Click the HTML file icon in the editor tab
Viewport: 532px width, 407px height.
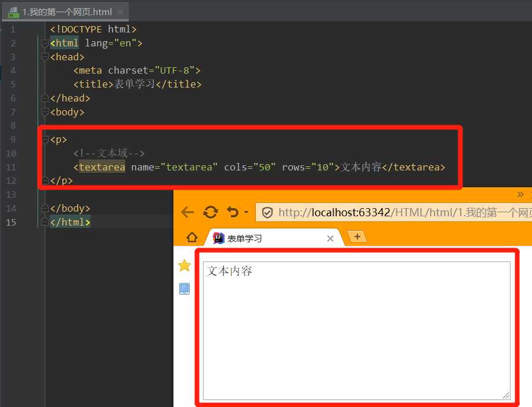13,12
